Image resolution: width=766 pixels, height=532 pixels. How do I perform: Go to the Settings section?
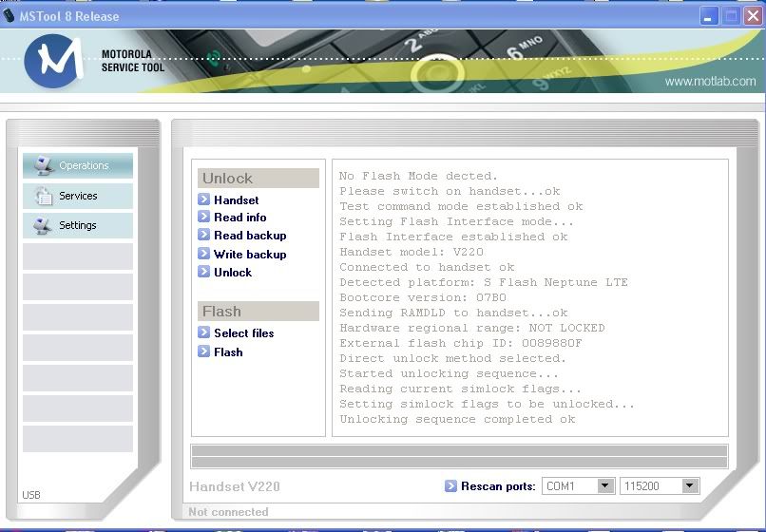(78, 225)
